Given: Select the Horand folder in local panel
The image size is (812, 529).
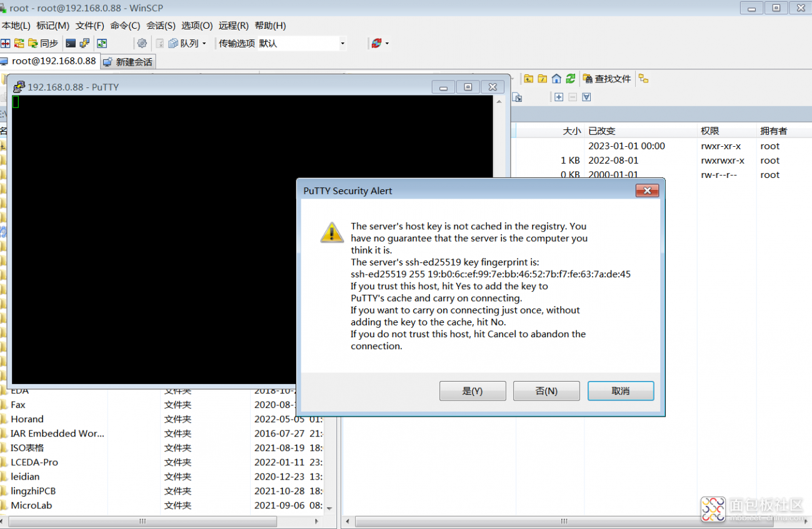Looking at the screenshot, I should click(x=27, y=419).
